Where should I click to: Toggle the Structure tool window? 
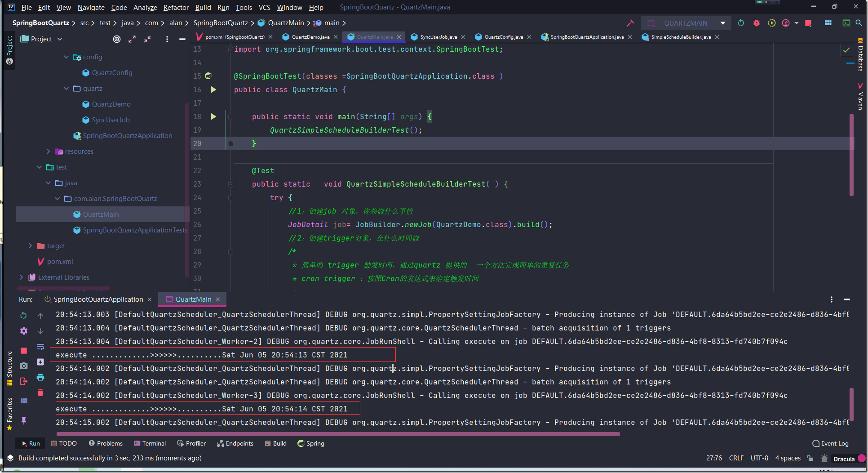[9, 368]
